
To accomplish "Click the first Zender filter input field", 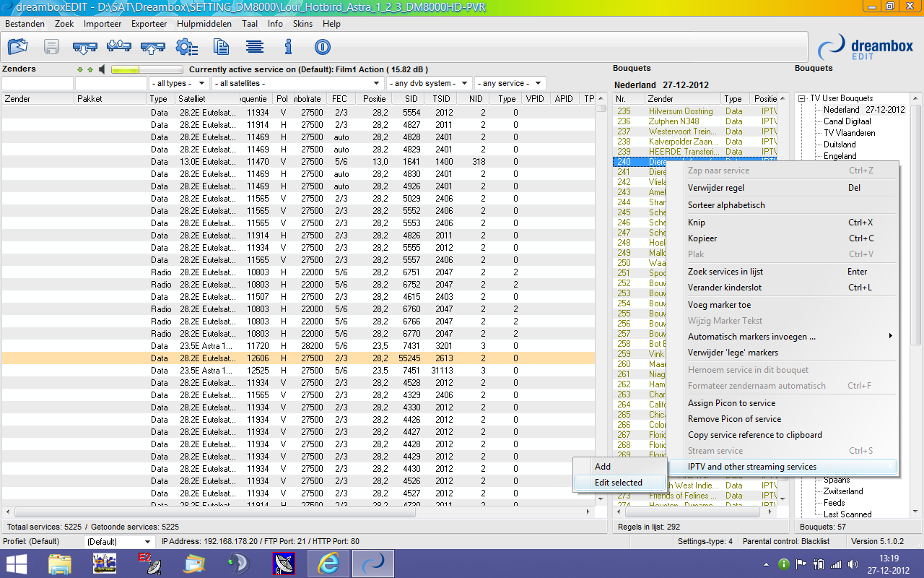I will tap(37, 84).
